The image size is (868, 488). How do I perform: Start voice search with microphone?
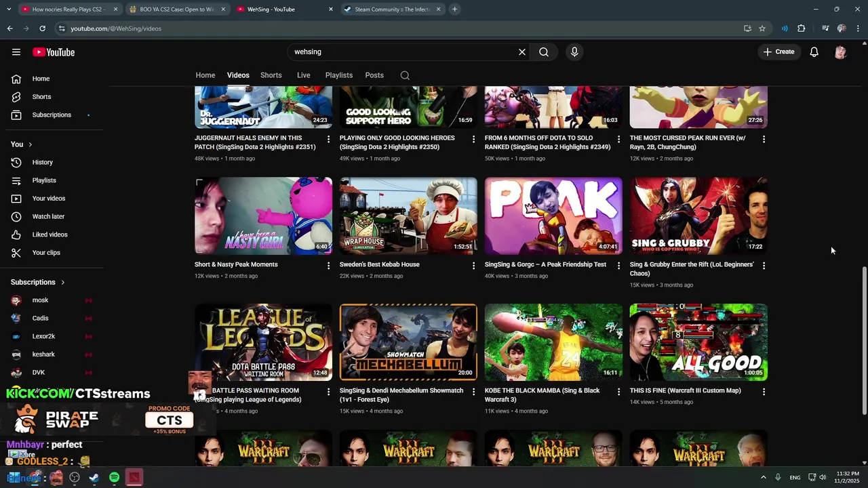point(574,52)
